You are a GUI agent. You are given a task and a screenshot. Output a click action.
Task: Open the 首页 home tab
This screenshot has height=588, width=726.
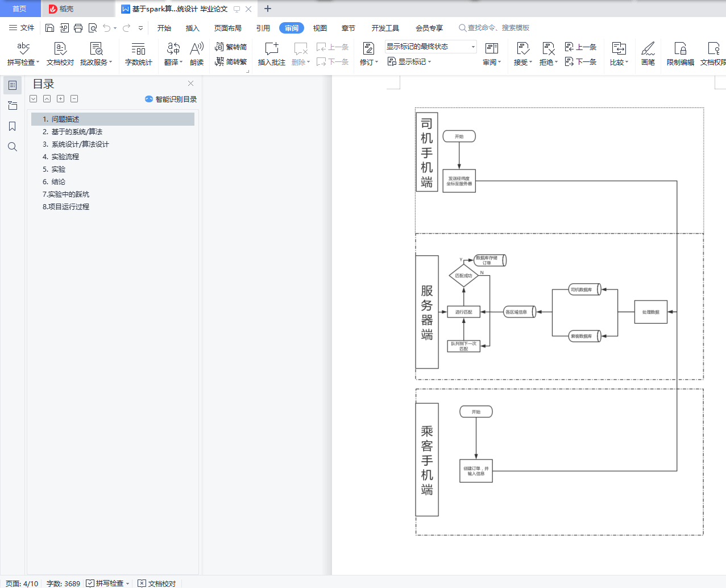[20, 9]
